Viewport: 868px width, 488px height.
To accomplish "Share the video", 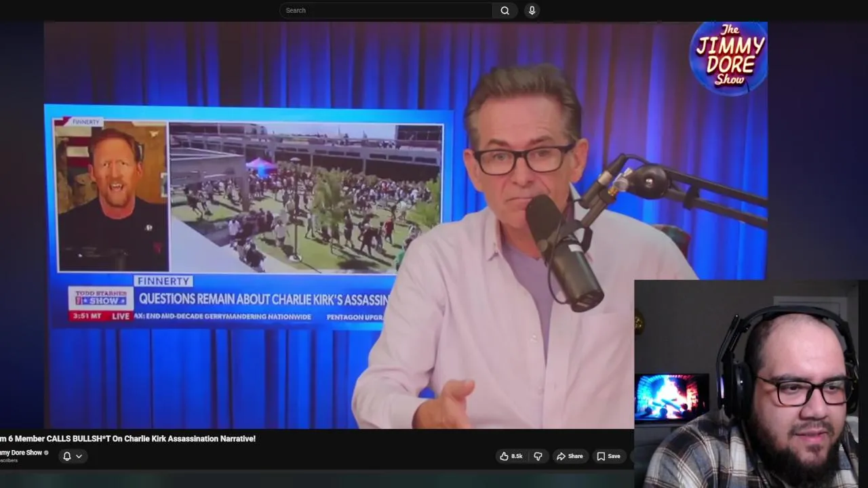I will 570,456.
